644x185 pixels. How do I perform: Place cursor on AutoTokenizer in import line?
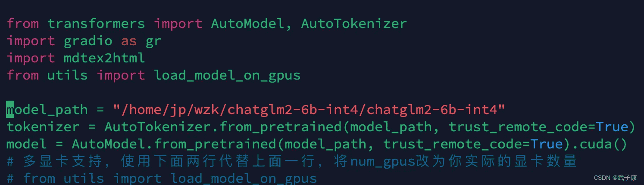pyautogui.click(x=354, y=23)
